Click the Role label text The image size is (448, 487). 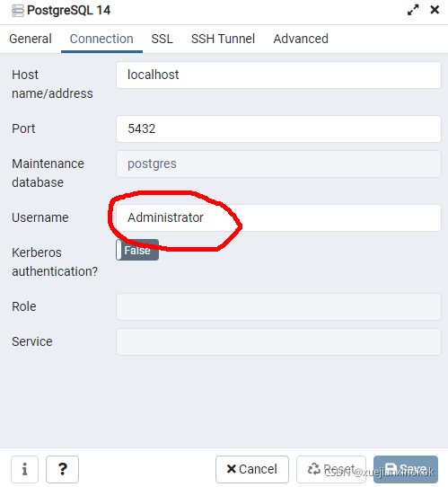pos(24,307)
